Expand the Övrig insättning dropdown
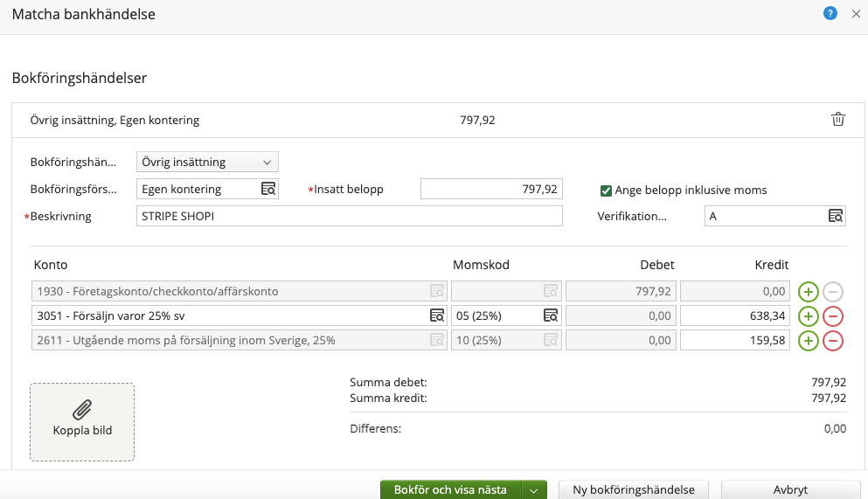Screen dimensions: 868x499 (x=207, y=162)
